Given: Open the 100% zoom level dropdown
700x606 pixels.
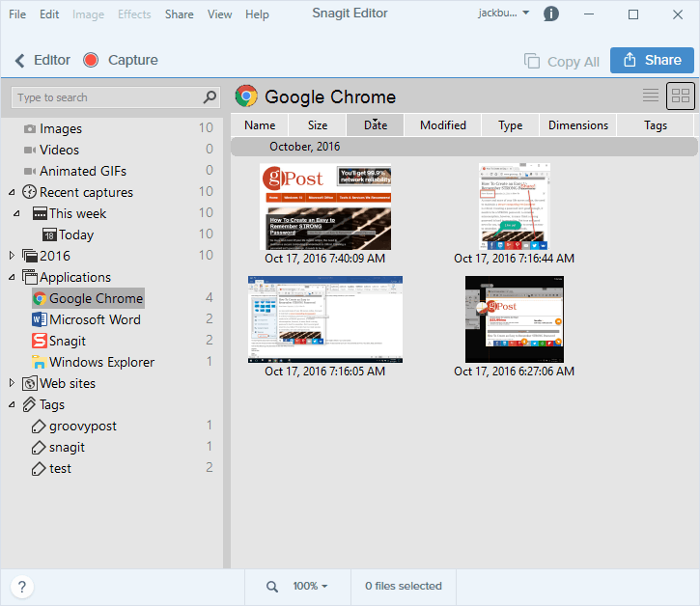Looking at the screenshot, I should click(x=310, y=586).
